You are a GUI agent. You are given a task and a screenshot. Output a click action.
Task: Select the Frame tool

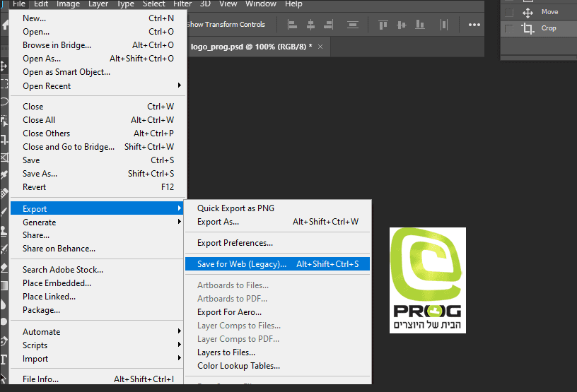click(x=4, y=158)
